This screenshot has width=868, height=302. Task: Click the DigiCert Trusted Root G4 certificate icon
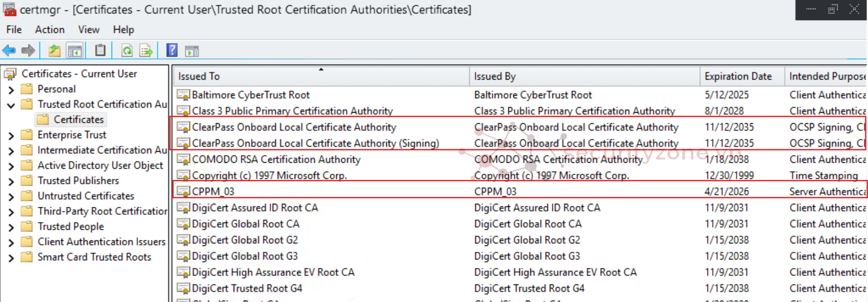184,288
